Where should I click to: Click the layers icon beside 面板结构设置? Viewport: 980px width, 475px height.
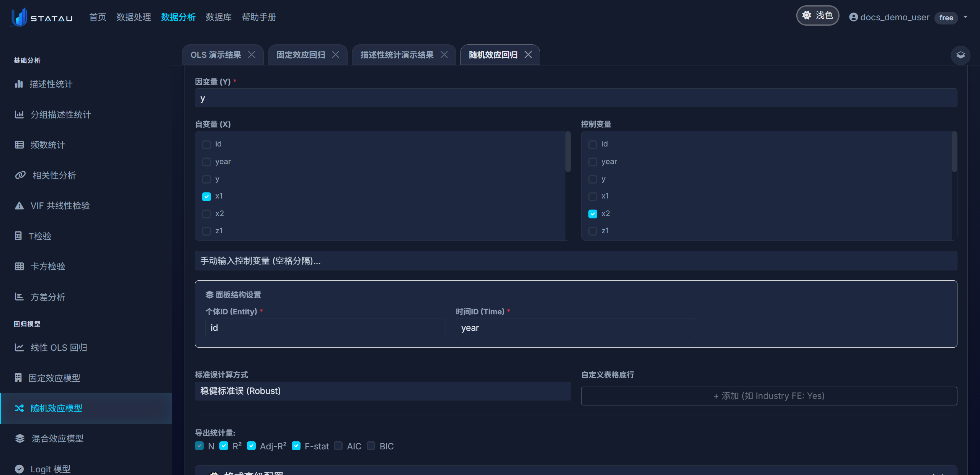click(x=209, y=295)
